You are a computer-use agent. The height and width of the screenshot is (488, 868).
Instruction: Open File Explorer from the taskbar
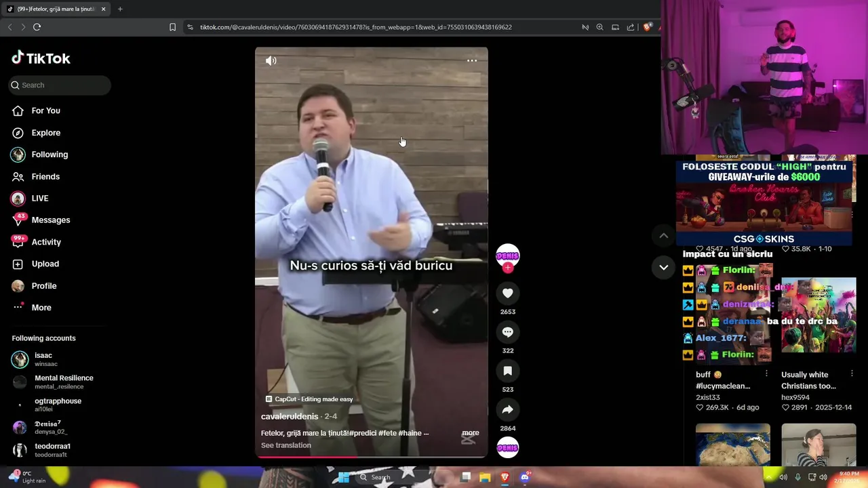coord(485,477)
